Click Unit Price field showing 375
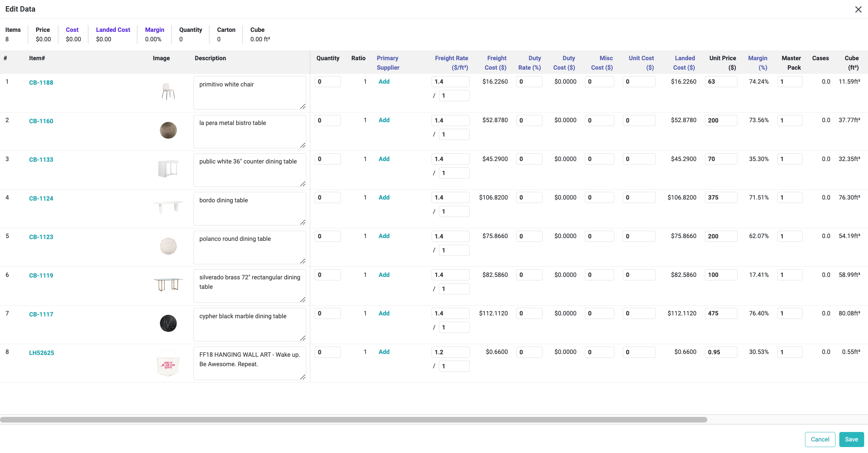868x453 pixels. coord(720,197)
